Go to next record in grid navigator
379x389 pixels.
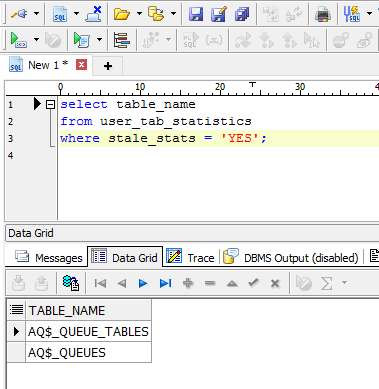point(143,283)
